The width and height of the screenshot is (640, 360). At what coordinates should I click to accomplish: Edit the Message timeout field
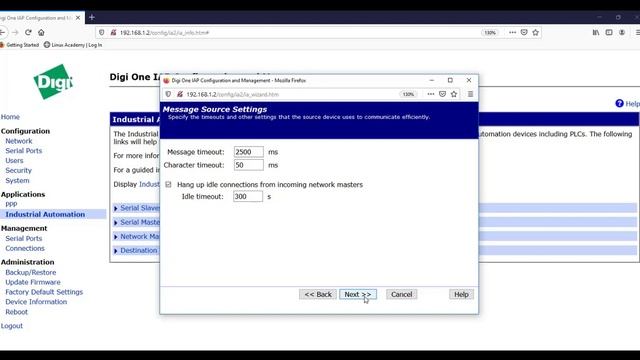click(x=249, y=152)
